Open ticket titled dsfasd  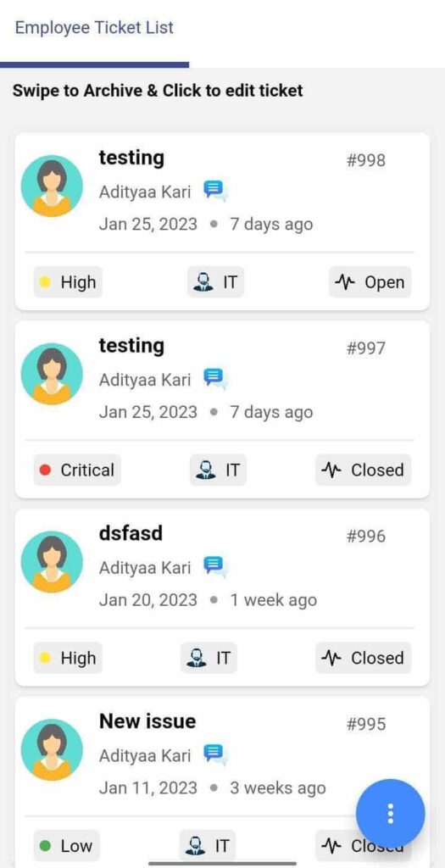pyautogui.click(x=131, y=533)
